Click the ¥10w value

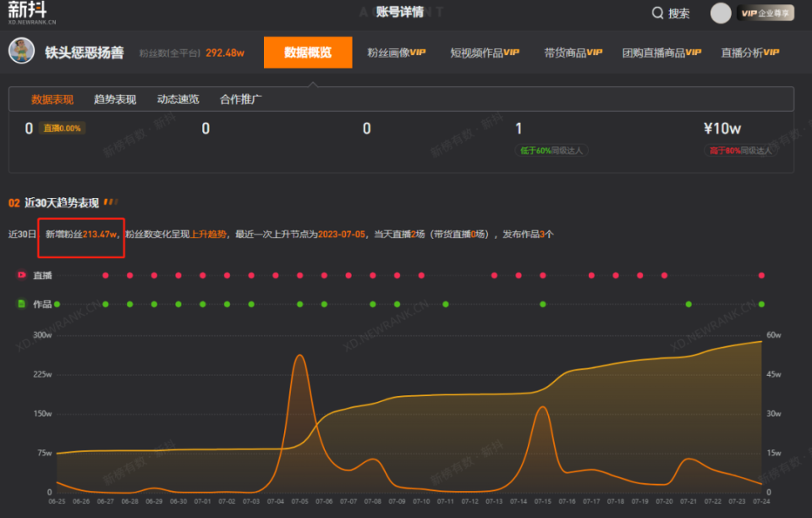(x=721, y=129)
